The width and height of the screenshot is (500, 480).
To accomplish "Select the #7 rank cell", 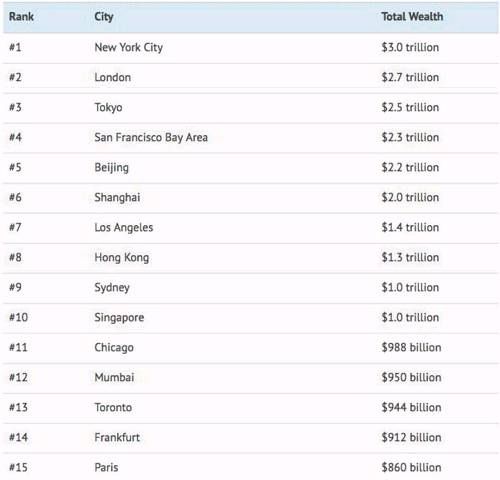I will click(15, 227).
